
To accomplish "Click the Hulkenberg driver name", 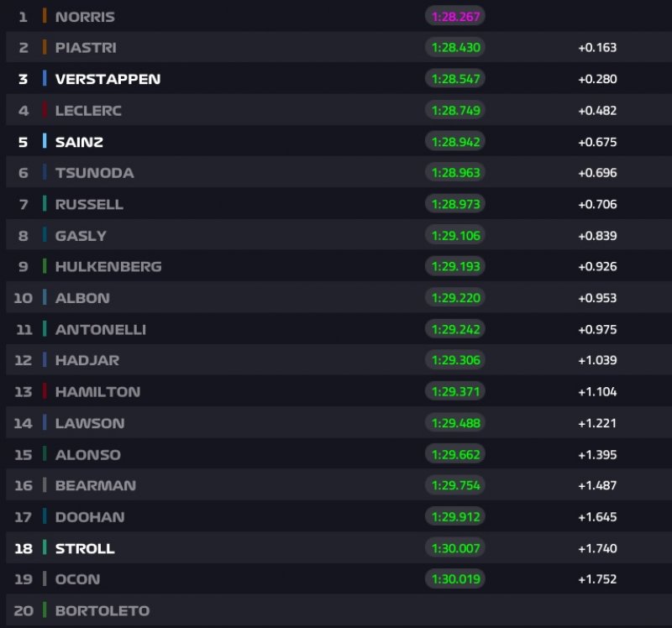I will pyautogui.click(x=108, y=266).
